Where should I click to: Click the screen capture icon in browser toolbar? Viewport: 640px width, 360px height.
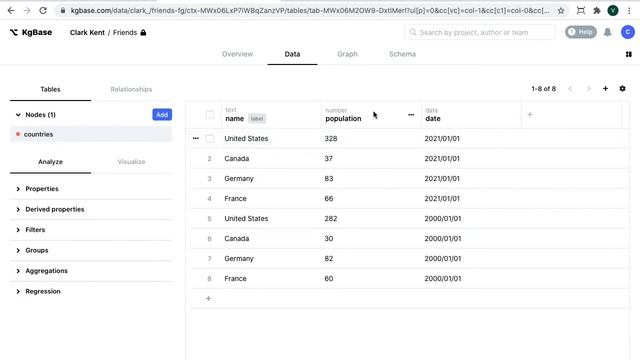[x=580, y=11]
